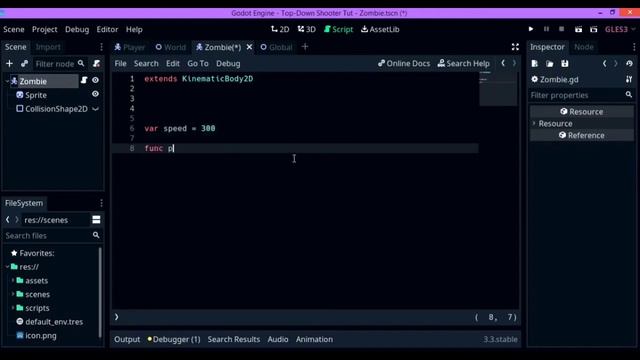Open AssetLib workspace

coord(380,29)
